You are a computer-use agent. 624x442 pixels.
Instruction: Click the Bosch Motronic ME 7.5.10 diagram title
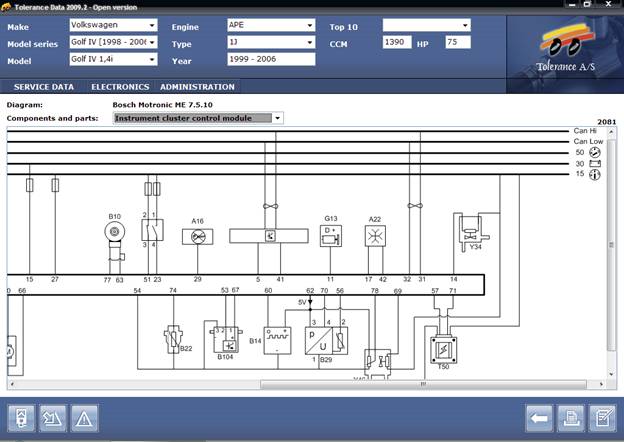pyautogui.click(x=162, y=105)
